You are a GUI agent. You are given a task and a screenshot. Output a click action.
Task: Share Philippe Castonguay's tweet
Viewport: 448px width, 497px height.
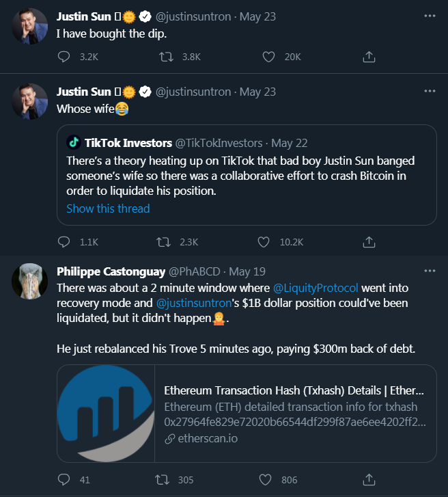pos(369,479)
